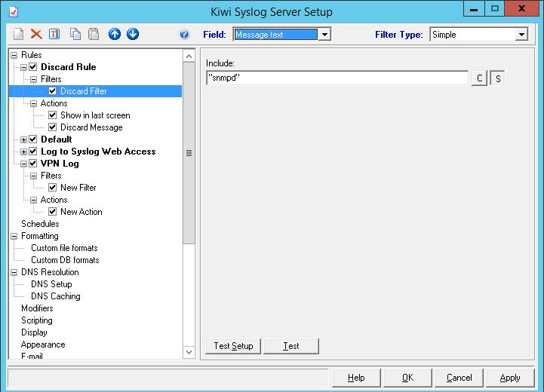Toggle Log to Syslog Web Access checkbox
The width and height of the screenshot is (544, 392).
click(33, 152)
